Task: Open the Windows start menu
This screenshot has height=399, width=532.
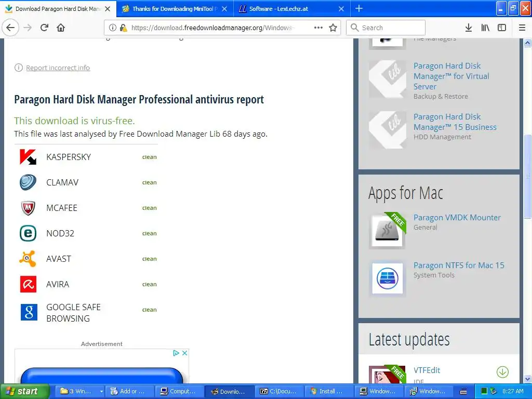Action: [24, 391]
